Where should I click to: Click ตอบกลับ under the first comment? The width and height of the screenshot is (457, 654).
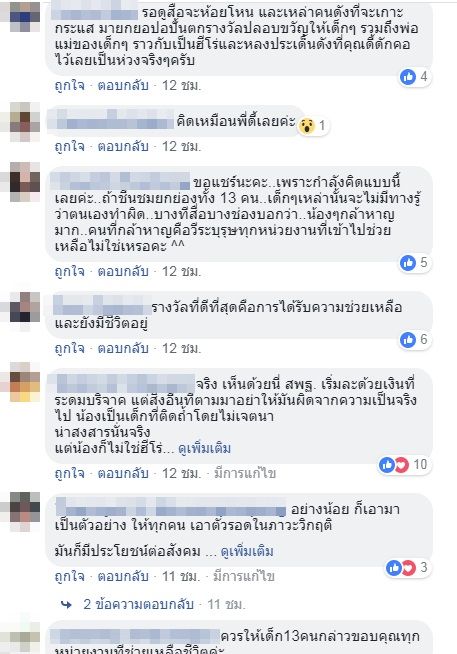[123, 86]
